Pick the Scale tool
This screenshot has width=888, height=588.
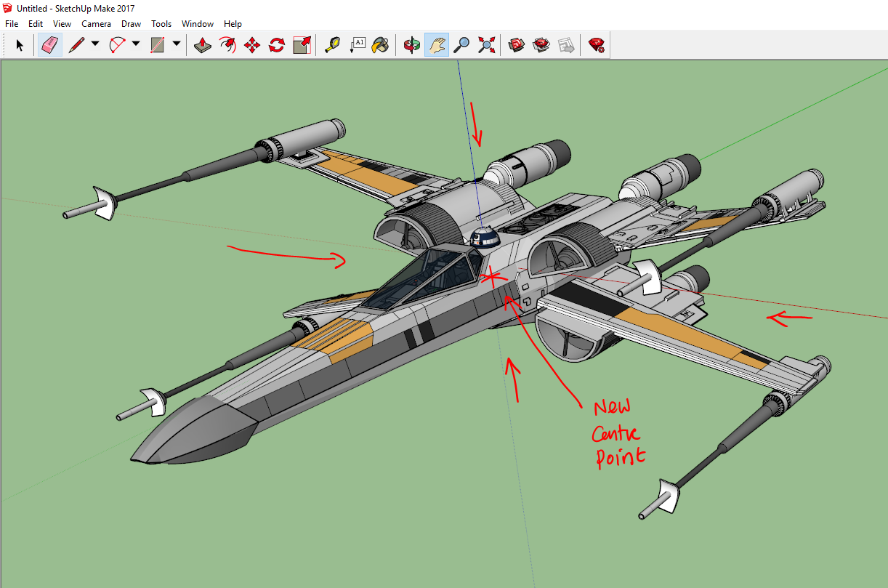tap(302, 45)
